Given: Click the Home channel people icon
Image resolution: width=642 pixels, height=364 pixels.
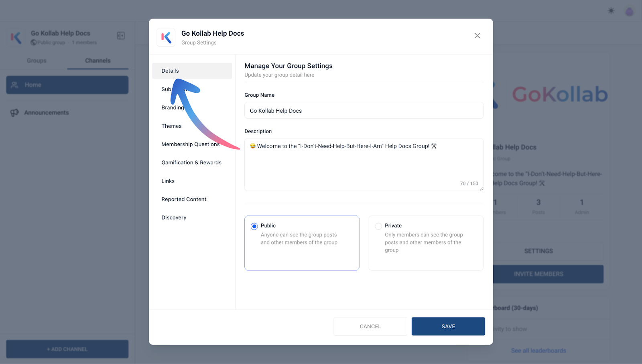Looking at the screenshot, I should point(15,85).
